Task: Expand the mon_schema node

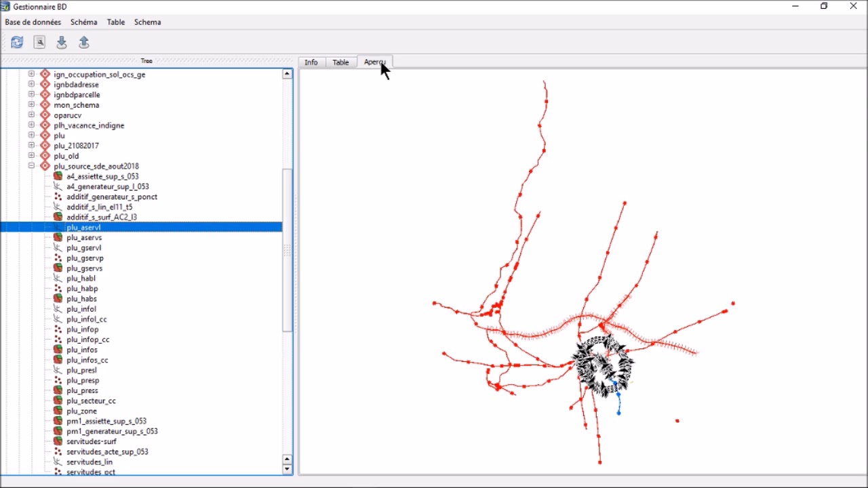Action: coord(31,105)
